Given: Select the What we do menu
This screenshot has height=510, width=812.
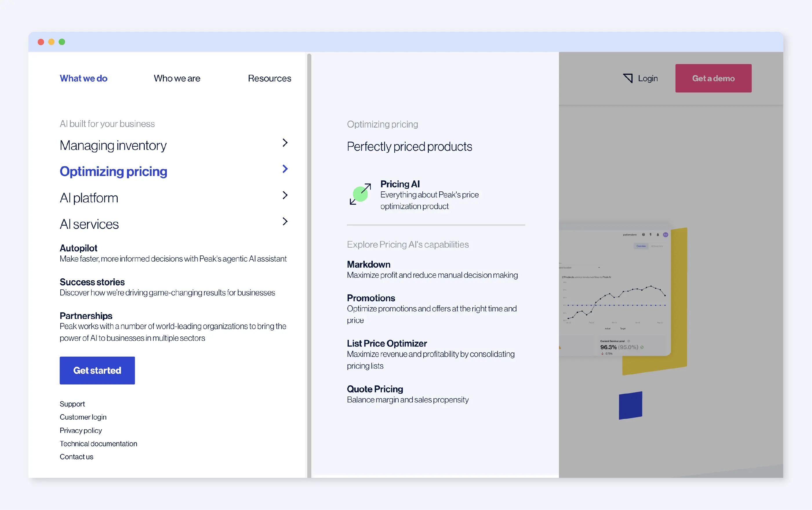Looking at the screenshot, I should pyautogui.click(x=83, y=78).
